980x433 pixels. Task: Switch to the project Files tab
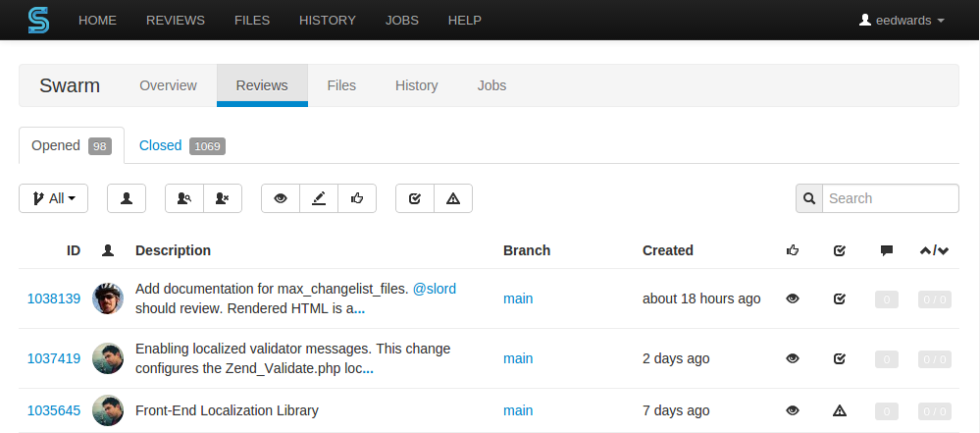[x=341, y=85]
